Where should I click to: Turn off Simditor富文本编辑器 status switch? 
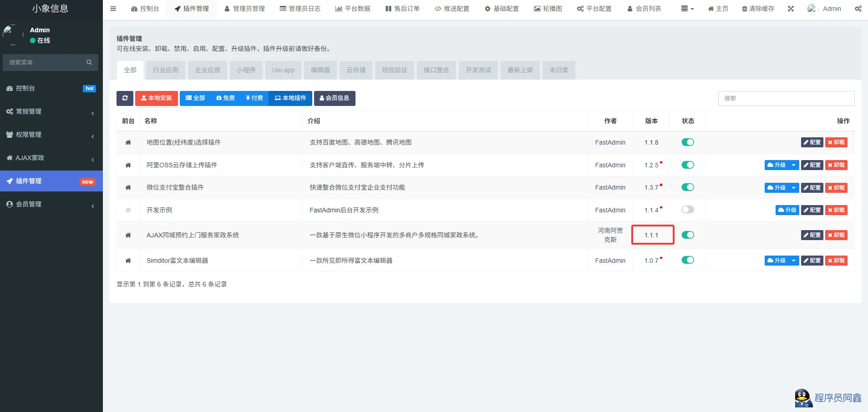point(688,260)
